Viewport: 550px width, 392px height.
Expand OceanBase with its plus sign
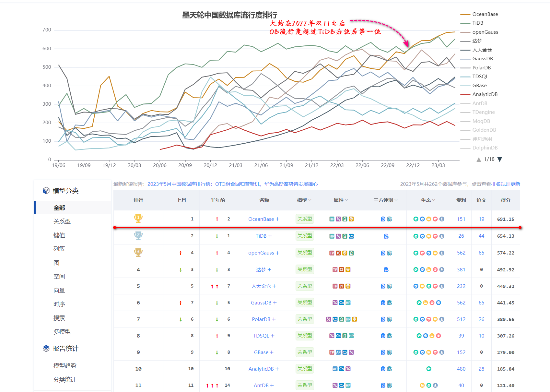point(277,219)
